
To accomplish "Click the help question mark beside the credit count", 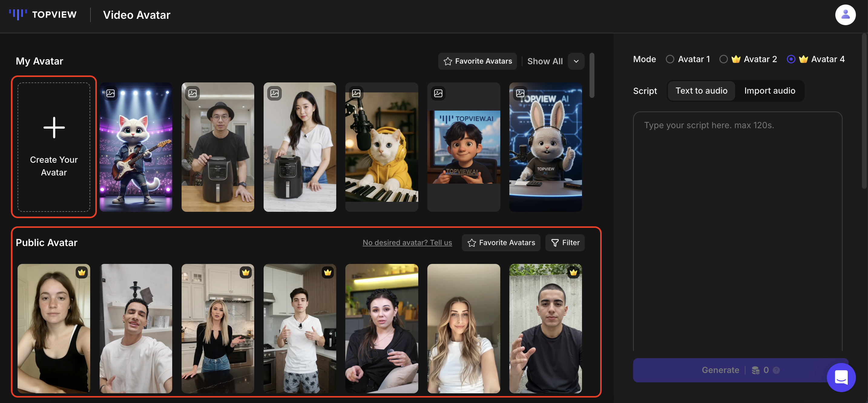I will pyautogui.click(x=776, y=370).
